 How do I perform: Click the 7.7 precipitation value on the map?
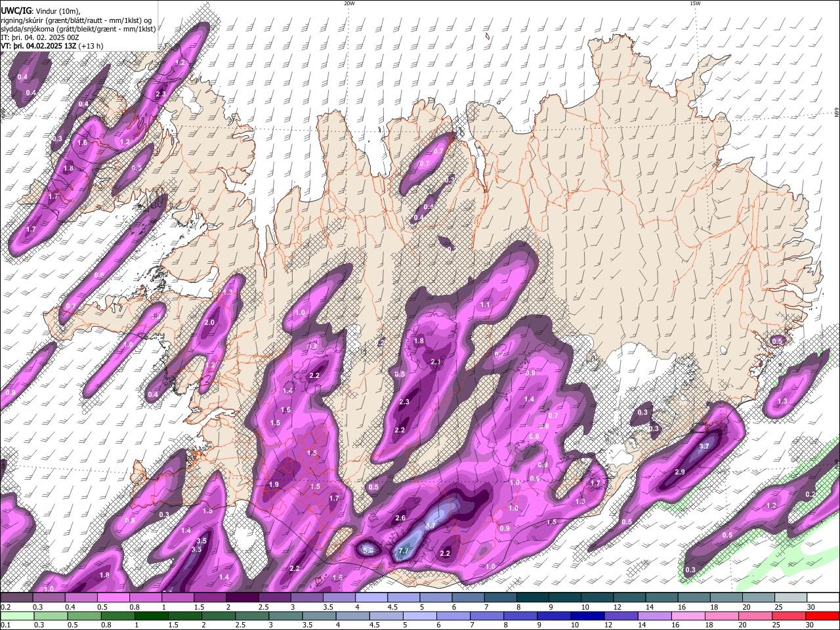[x=404, y=551]
